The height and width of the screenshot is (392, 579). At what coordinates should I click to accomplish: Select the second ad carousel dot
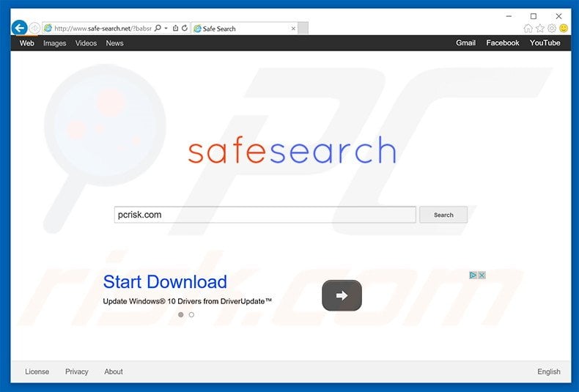tap(191, 315)
